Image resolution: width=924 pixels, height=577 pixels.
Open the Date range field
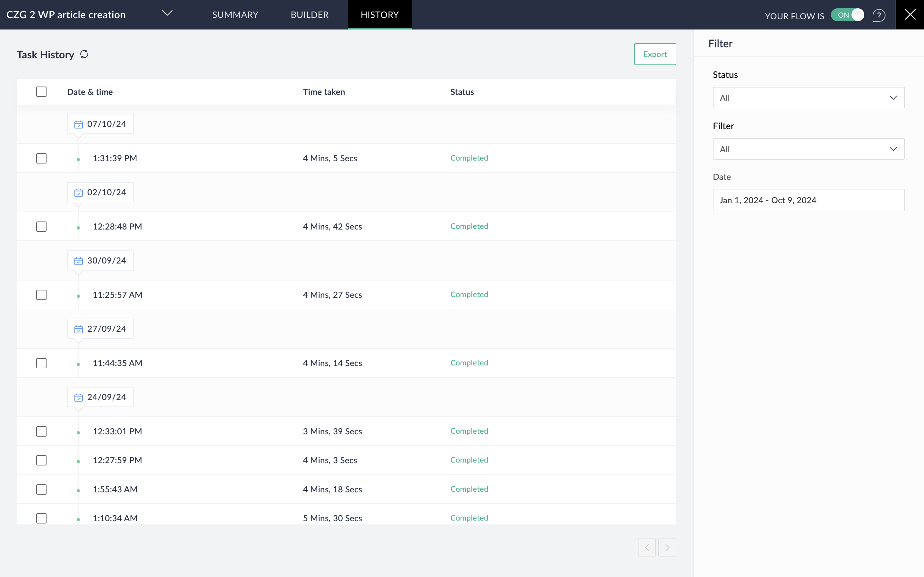[808, 200]
